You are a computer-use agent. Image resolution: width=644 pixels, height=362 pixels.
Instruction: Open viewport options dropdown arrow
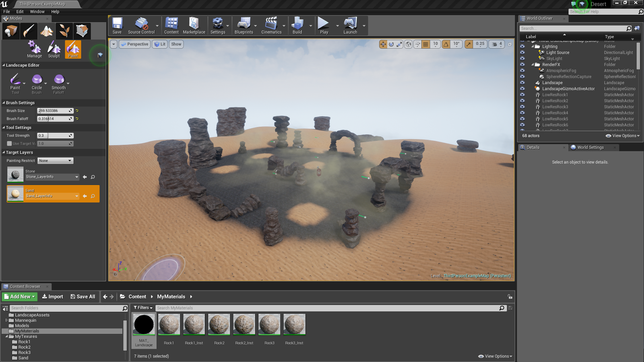114,44
